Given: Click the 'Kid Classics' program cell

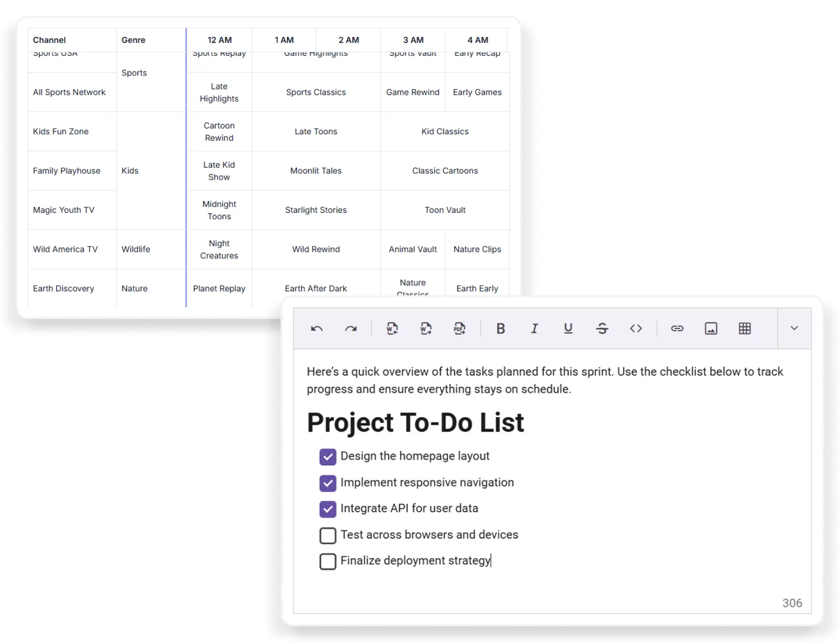Looking at the screenshot, I should click(x=445, y=131).
